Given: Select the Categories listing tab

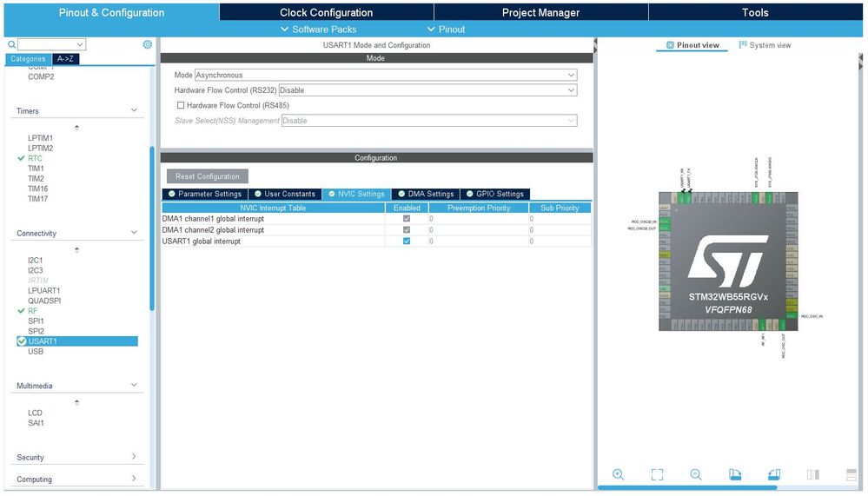Looking at the screenshot, I should [28, 59].
